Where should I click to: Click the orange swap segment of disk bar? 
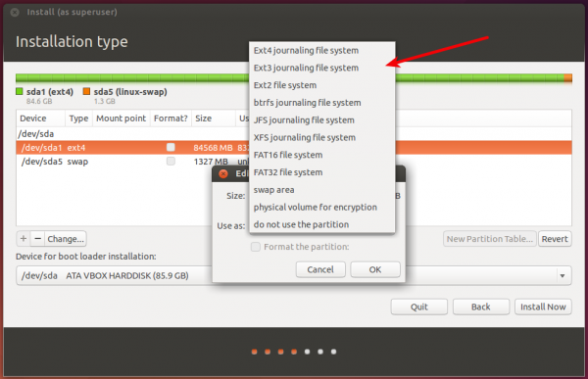click(x=567, y=78)
